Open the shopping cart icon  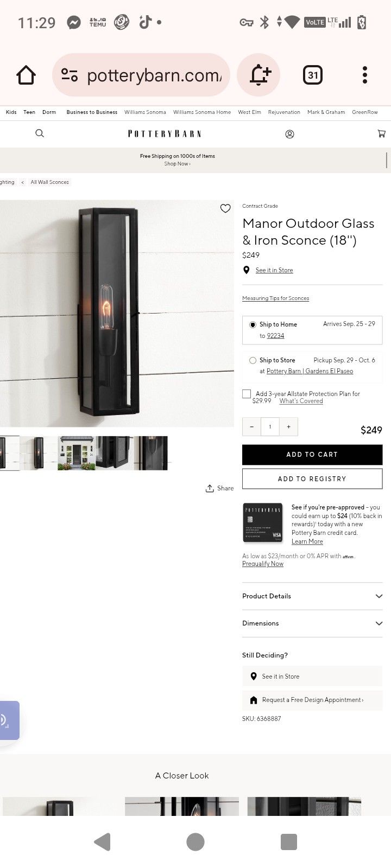pyautogui.click(x=382, y=133)
